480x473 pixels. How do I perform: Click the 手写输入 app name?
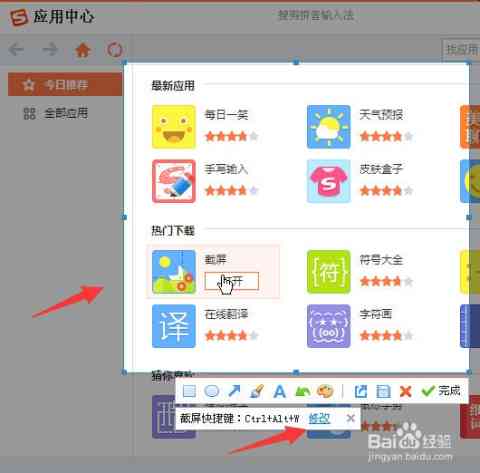[226, 169]
